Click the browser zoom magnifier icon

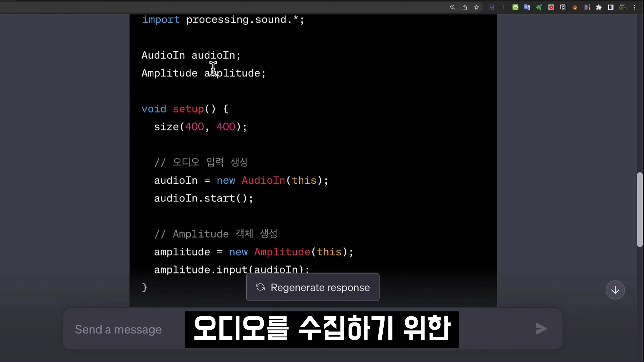point(453,7)
